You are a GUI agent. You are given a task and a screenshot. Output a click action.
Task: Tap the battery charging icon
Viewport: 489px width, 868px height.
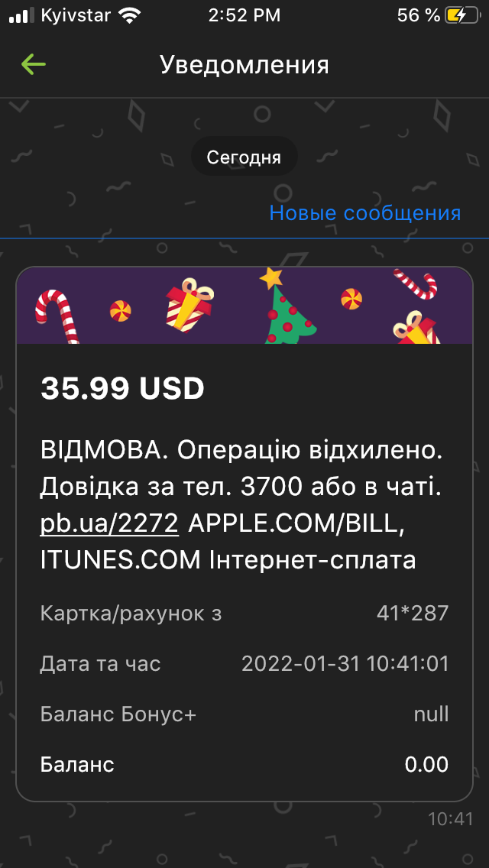coord(461,15)
